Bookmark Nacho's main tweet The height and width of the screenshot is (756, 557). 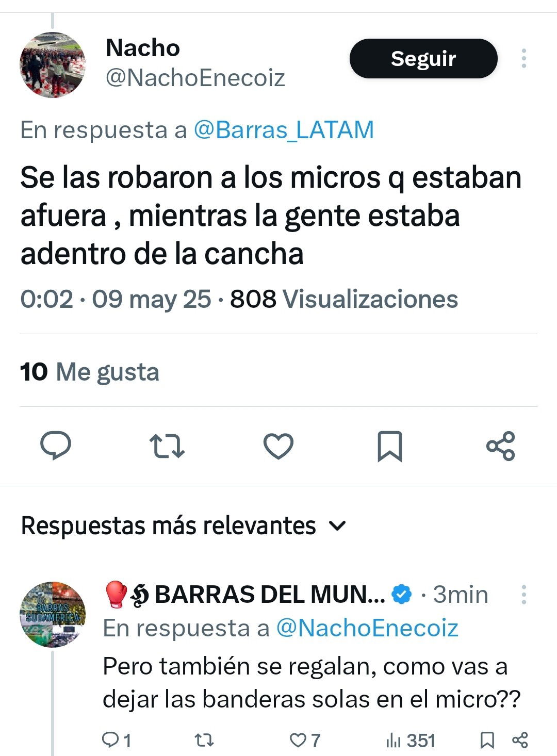(390, 446)
